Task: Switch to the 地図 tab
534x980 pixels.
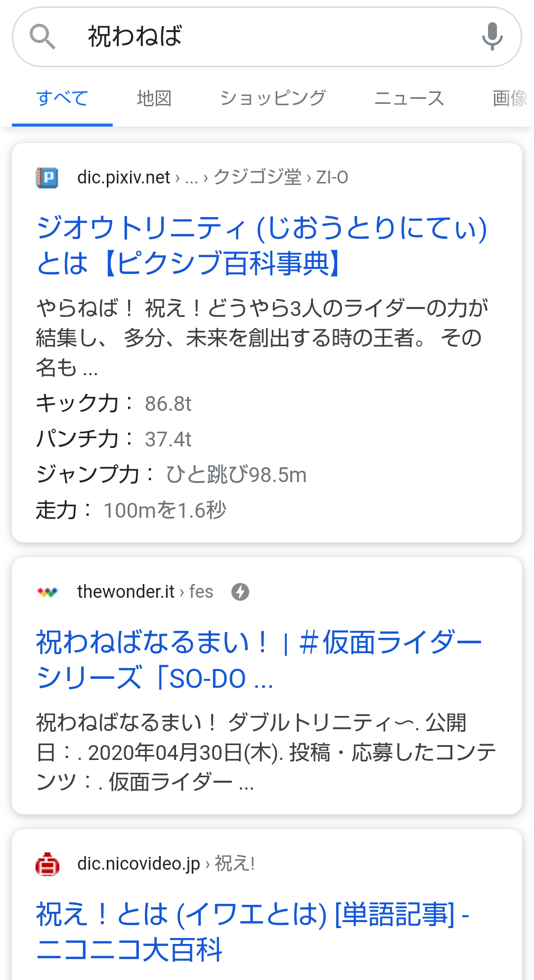Action: (154, 98)
